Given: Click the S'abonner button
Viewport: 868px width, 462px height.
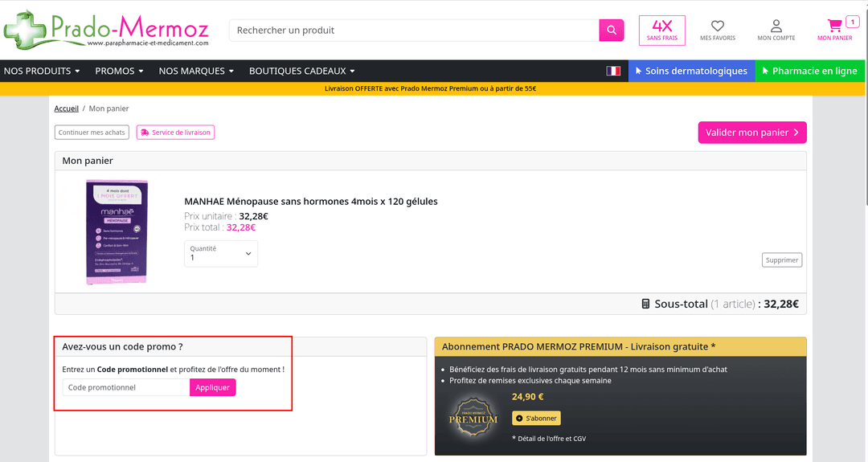Looking at the screenshot, I should [x=536, y=419].
